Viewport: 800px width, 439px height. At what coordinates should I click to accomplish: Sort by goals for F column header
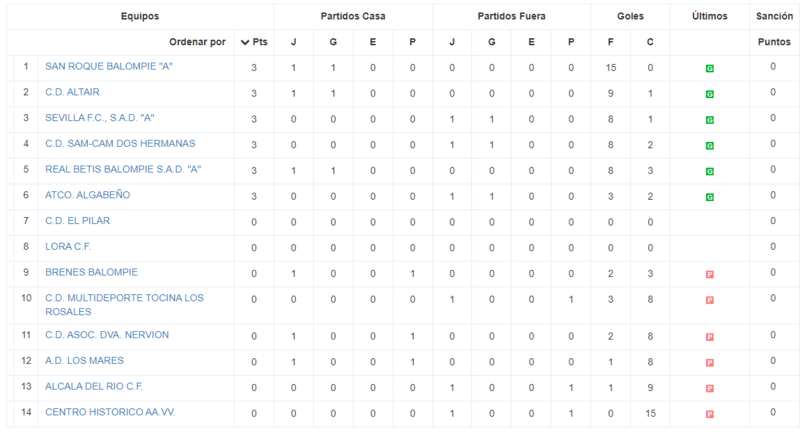[610, 42]
